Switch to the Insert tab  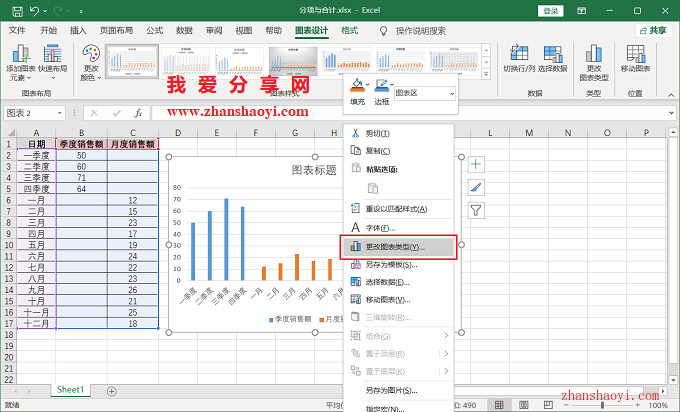click(x=78, y=30)
